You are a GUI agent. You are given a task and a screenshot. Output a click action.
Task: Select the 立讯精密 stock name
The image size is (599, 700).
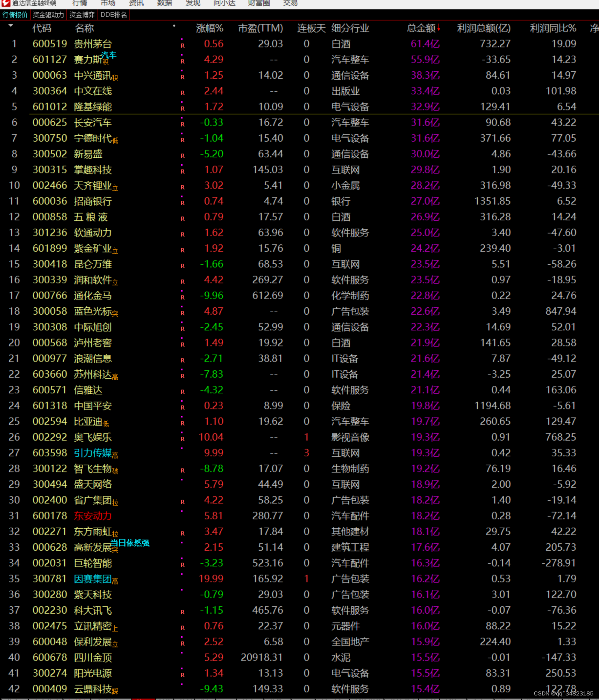93,626
